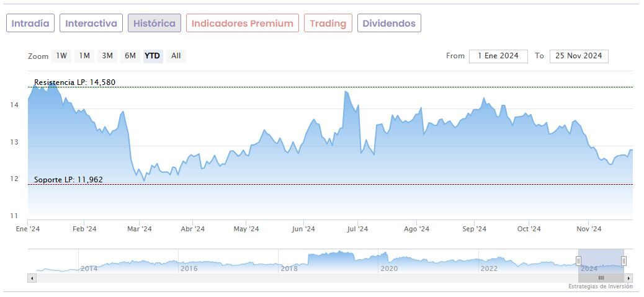
Task: Show All historical data
Action: tap(176, 56)
